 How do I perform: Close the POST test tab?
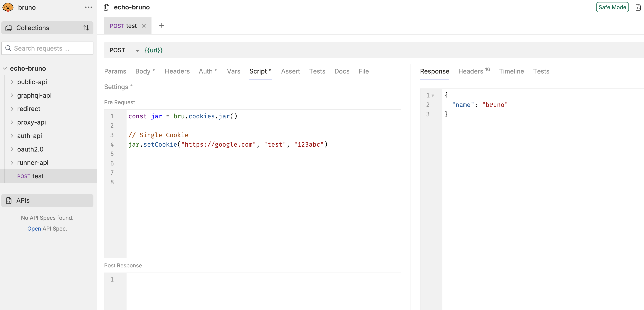point(144,26)
